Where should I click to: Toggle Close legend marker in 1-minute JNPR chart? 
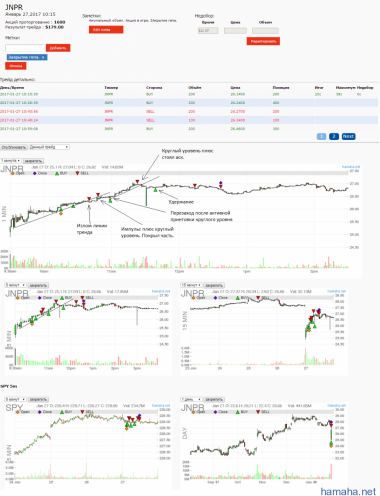click(x=35, y=173)
